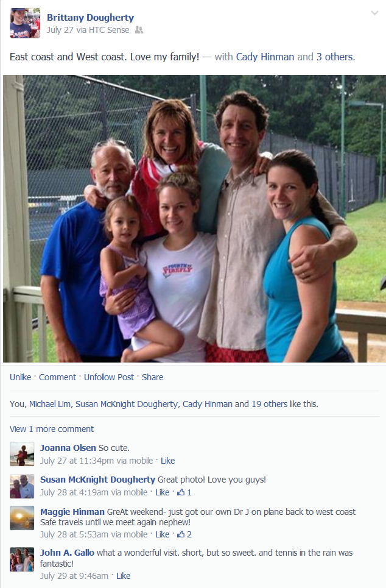Unfollow Post notifications
The width and height of the screenshot is (386, 588).
tap(109, 377)
